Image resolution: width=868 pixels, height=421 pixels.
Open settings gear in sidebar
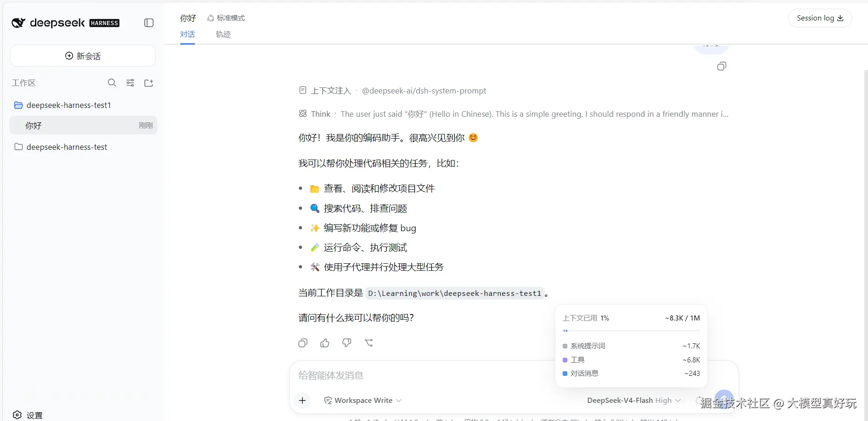click(x=17, y=415)
